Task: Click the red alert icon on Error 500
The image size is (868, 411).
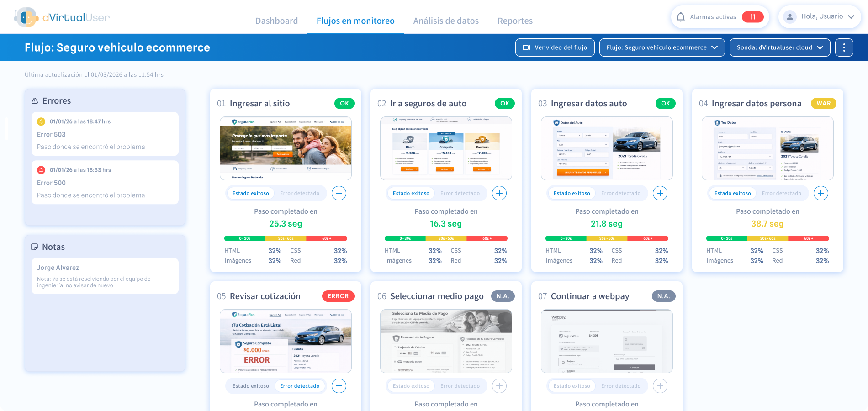Action: (x=41, y=170)
